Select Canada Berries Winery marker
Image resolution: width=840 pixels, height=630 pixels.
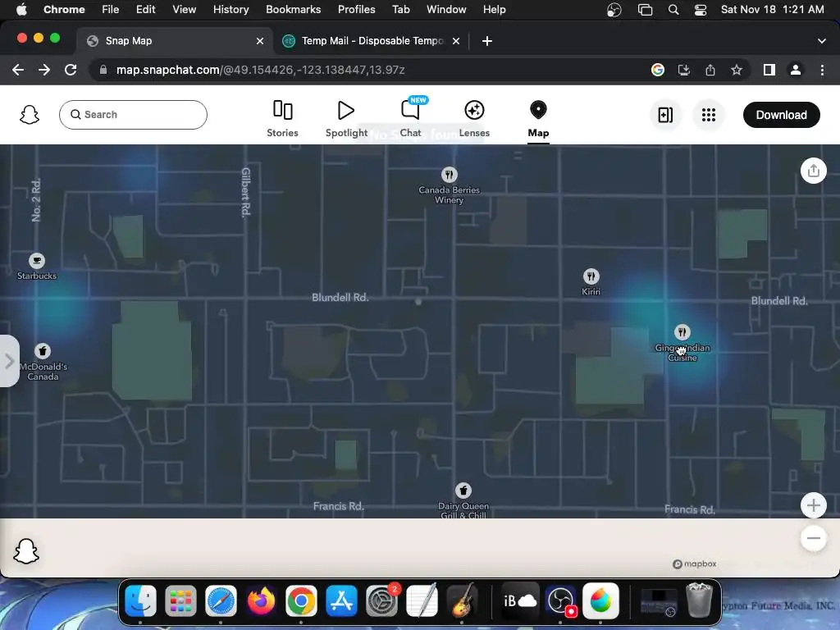point(449,185)
